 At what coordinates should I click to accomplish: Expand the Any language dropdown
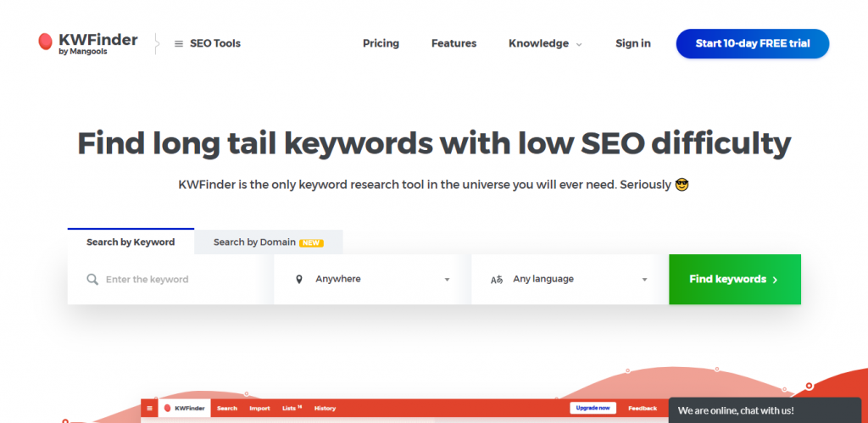click(x=570, y=279)
